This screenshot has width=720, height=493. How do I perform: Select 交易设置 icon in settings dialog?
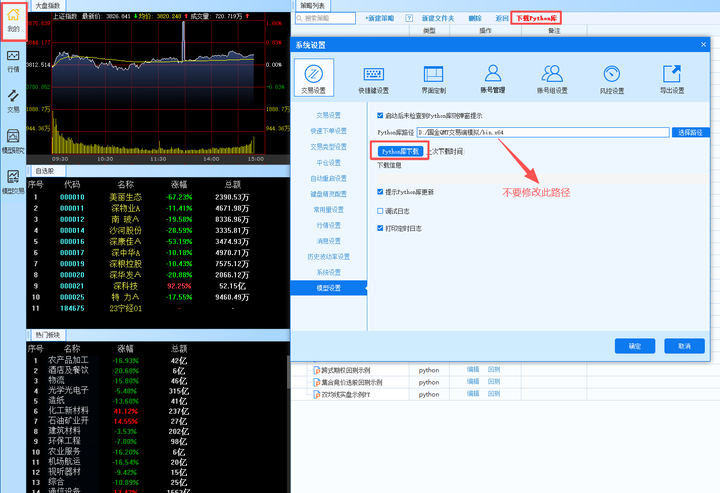(x=314, y=77)
